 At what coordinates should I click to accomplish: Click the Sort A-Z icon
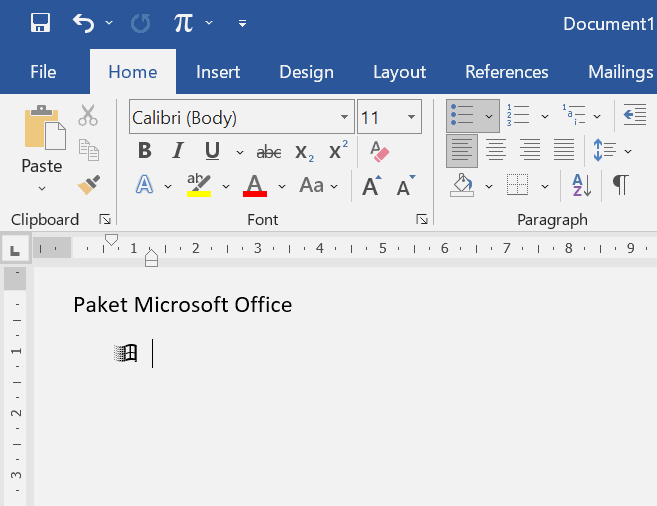[581, 185]
